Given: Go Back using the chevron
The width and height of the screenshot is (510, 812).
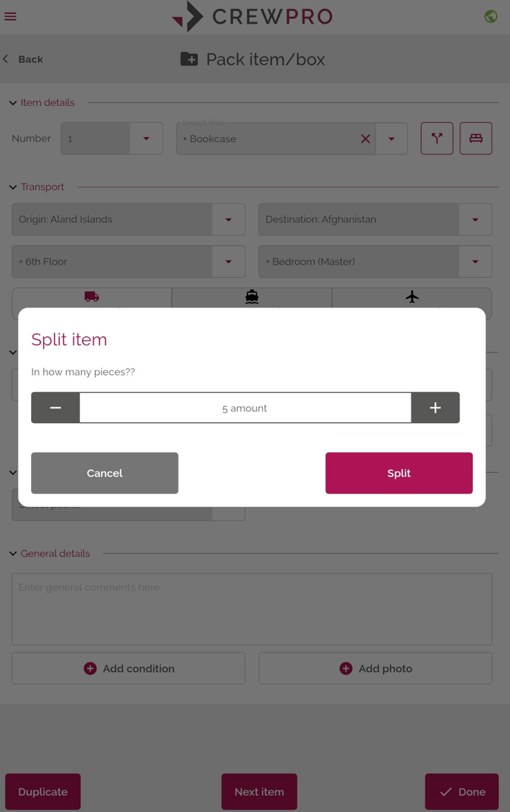Looking at the screenshot, I should (6, 59).
